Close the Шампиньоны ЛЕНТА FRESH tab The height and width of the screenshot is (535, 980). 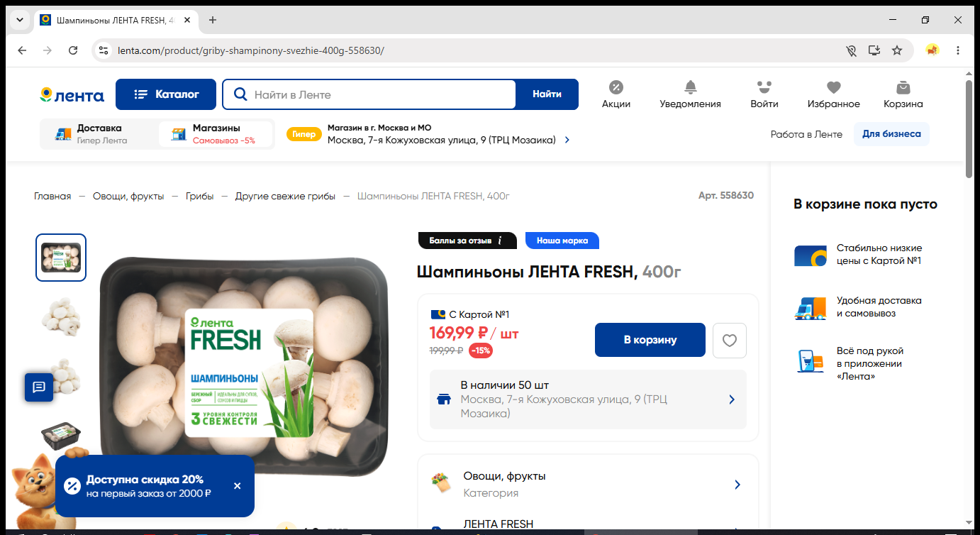(x=187, y=20)
